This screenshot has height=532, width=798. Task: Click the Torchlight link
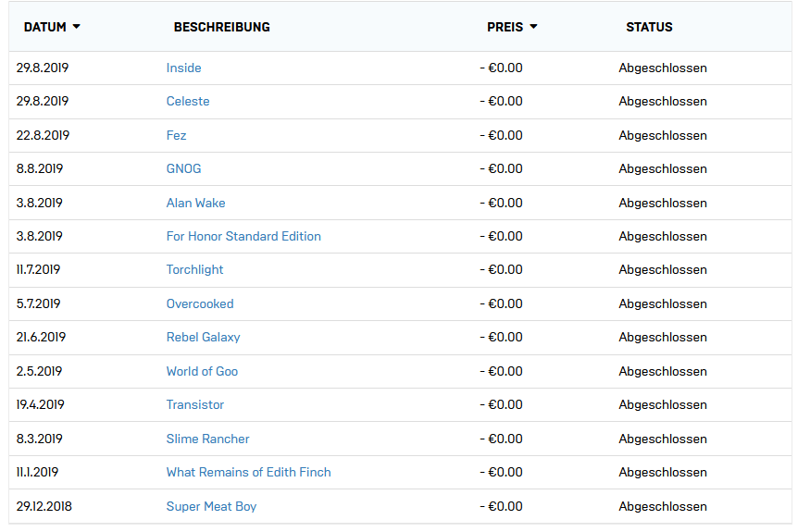(x=194, y=269)
